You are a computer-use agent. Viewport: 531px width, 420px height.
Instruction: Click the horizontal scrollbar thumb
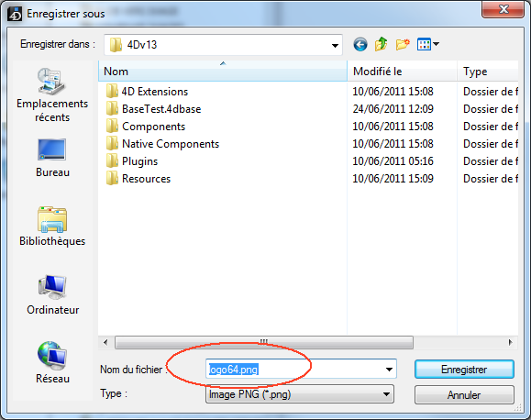264,342
